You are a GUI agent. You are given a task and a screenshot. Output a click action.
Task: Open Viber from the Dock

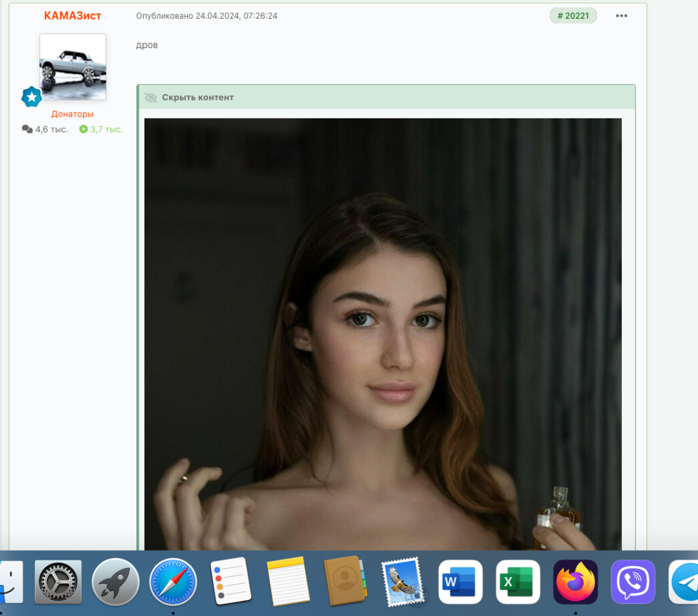633,582
